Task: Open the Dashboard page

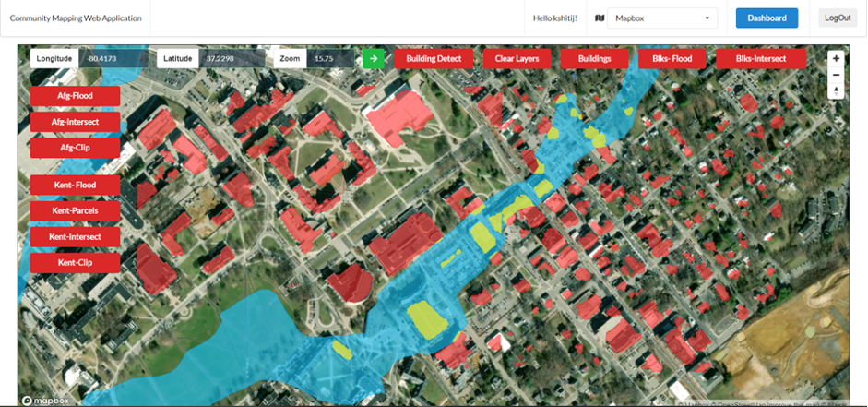Action: coord(767,18)
